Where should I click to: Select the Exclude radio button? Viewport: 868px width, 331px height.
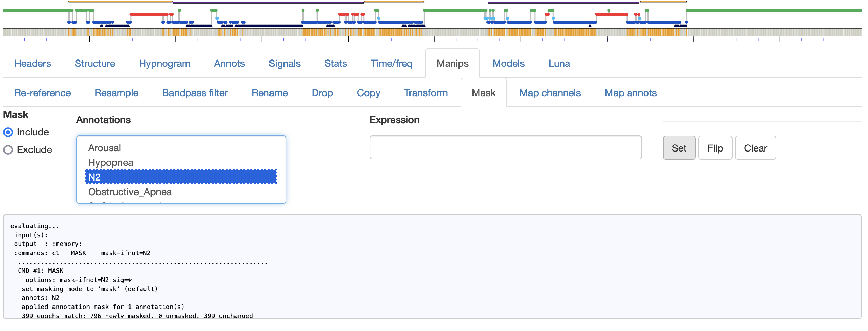pyautogui.click(x=8, y=150)
